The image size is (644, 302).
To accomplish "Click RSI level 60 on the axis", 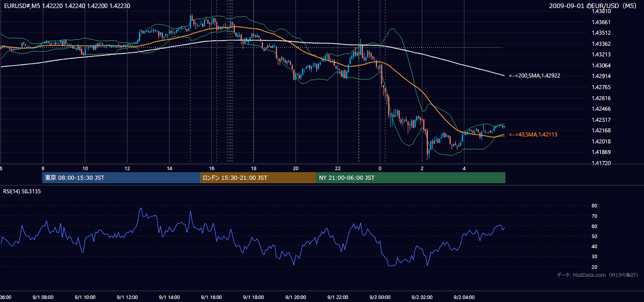I will tap(594, 226).
